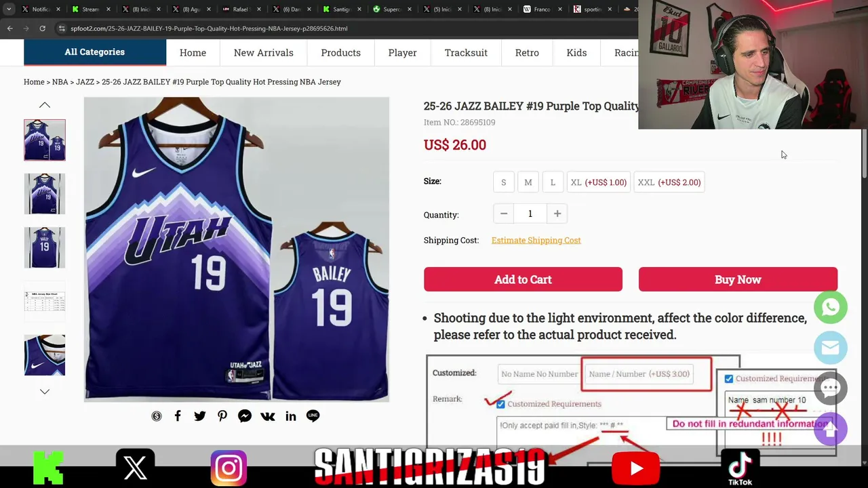Click the NBA breadcrumb link
Image resolution: width=868 pixels, height=488 pixels.
pos(60,82)
